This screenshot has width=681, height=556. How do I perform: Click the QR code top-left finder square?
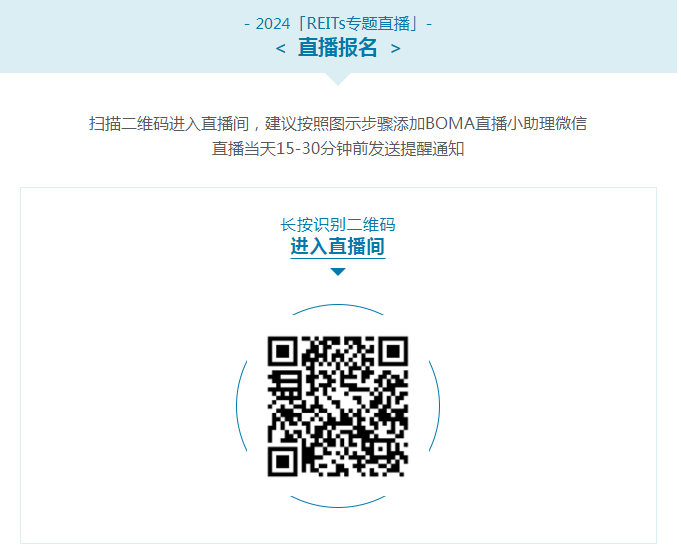282,351
